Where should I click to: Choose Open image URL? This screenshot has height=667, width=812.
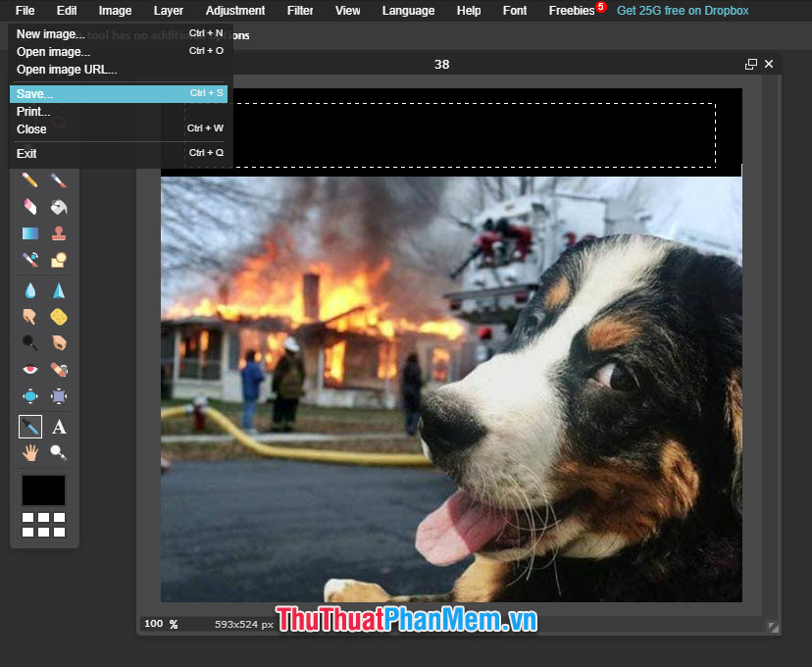(66, 69)
